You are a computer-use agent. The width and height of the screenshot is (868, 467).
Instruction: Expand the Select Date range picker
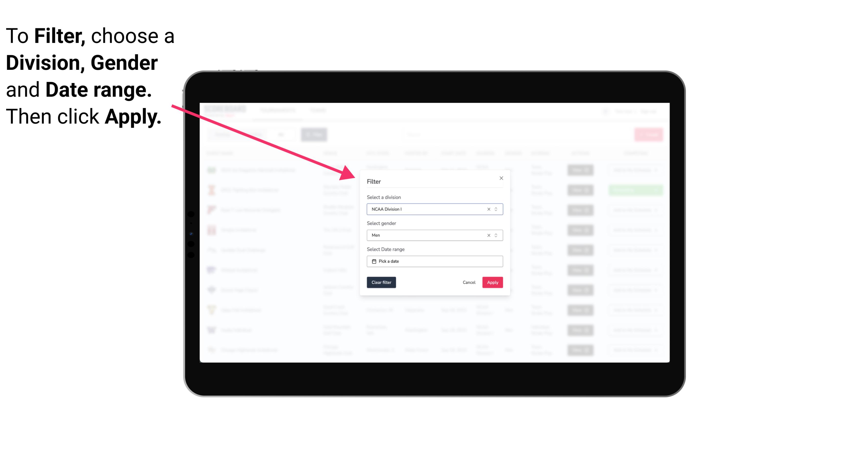[435, 261]
